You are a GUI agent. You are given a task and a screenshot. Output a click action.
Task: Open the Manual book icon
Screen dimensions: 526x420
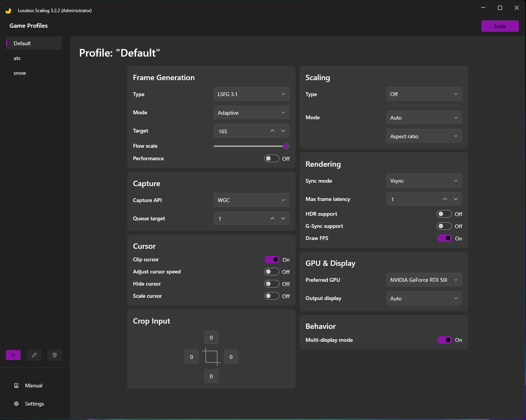pyautogui.click(x=16, y=385)
